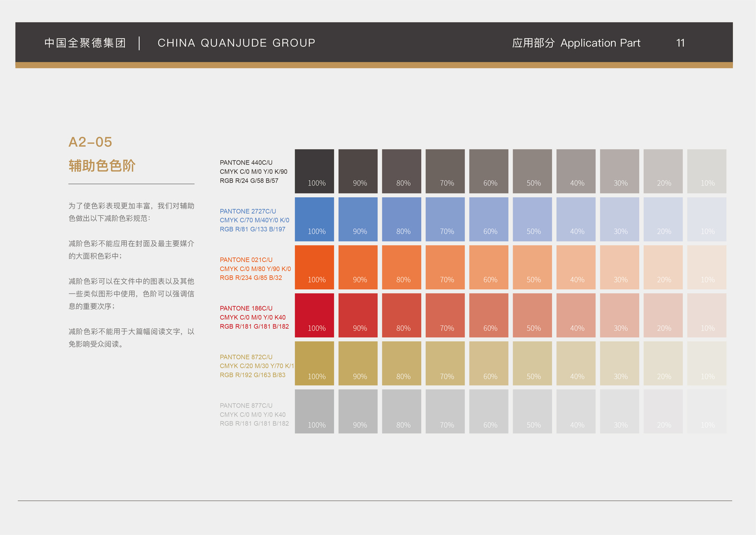Click the A2-05 section code
The image size is (756, 535).
point(90,142)
